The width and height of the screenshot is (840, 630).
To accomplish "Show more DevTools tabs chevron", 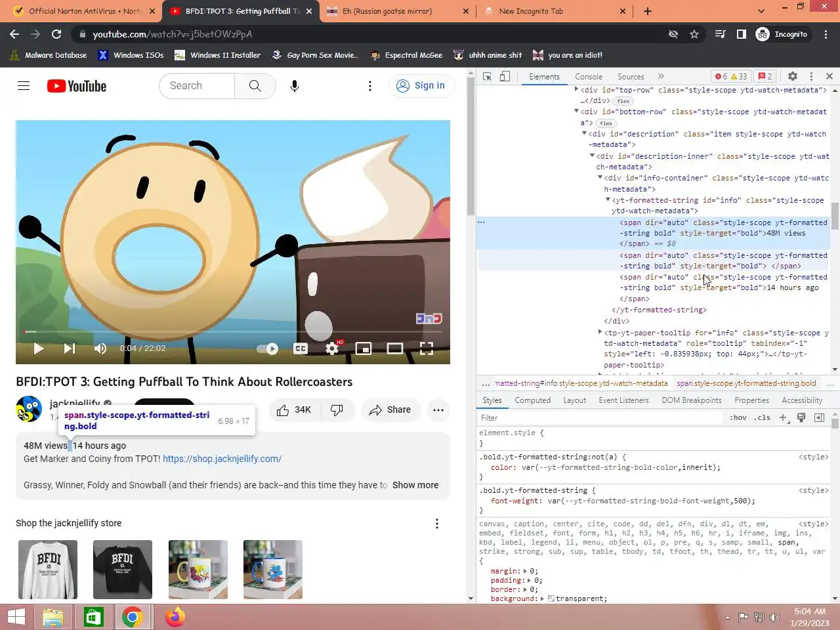I will click(x=661, y=77).
